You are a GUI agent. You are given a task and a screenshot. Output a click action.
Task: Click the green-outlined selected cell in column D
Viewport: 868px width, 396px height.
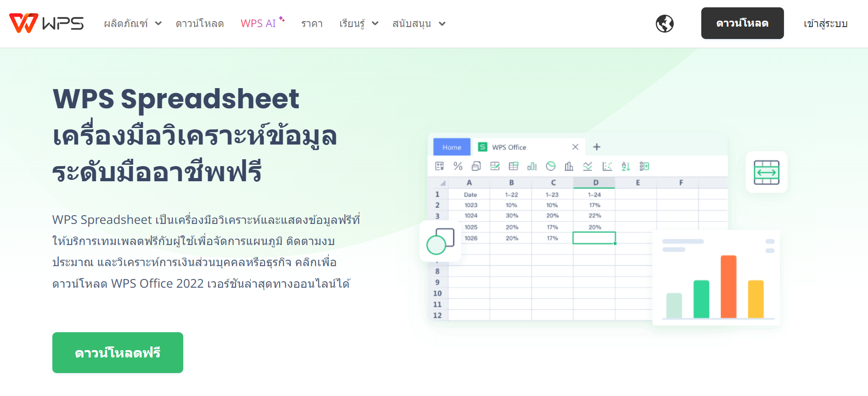pyautogui.click(x=594, y=238)
